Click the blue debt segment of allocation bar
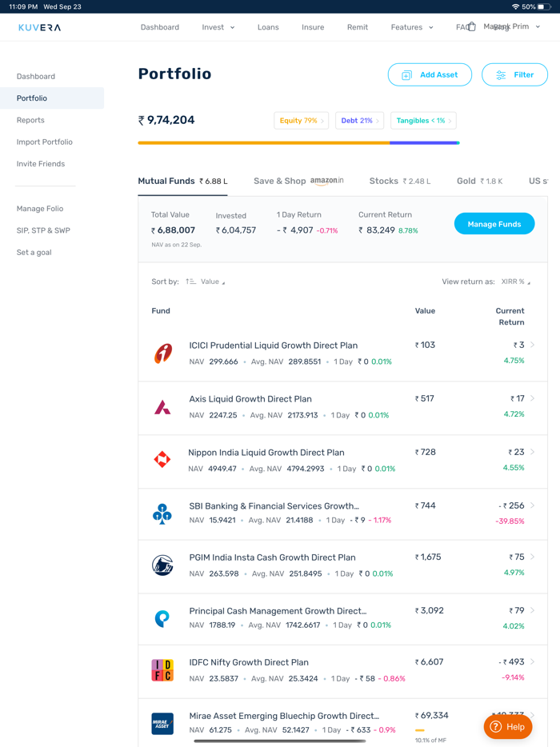Viewport: 560px width, 747px height. pos(423,143)
